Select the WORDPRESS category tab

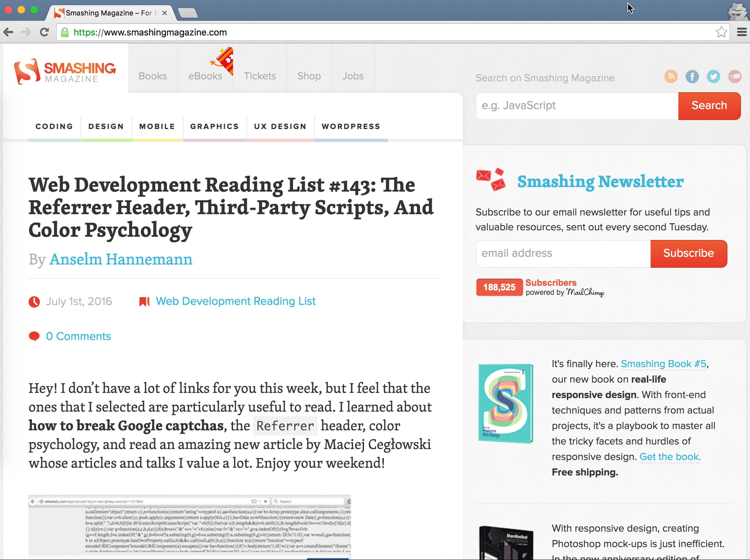(x=351, y=126)
